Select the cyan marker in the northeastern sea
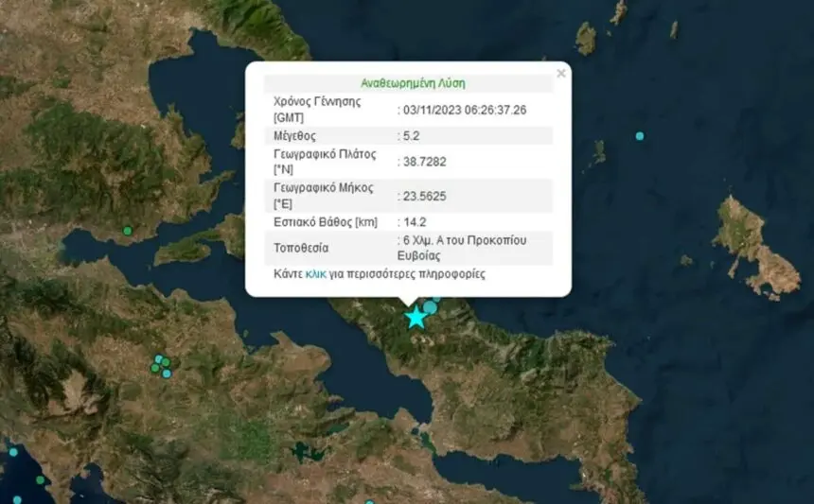The image size is (814, 504). (640, 136)
